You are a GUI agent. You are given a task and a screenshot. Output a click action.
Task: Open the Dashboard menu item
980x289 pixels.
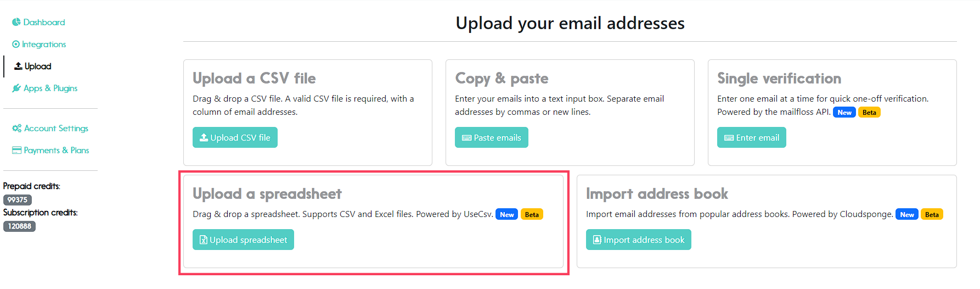pyautogui.click(x=38, y=22)
